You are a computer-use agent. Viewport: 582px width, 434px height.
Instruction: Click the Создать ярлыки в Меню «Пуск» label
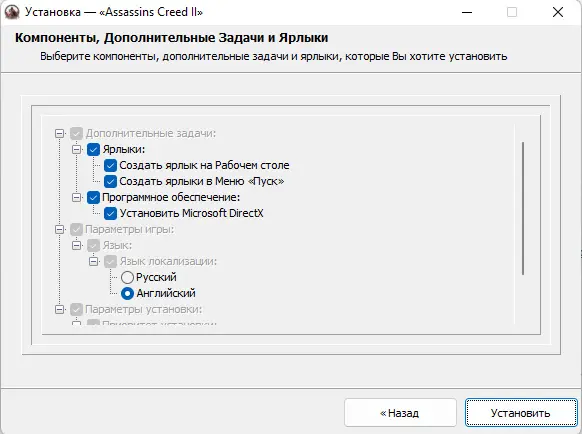(202, 181)
